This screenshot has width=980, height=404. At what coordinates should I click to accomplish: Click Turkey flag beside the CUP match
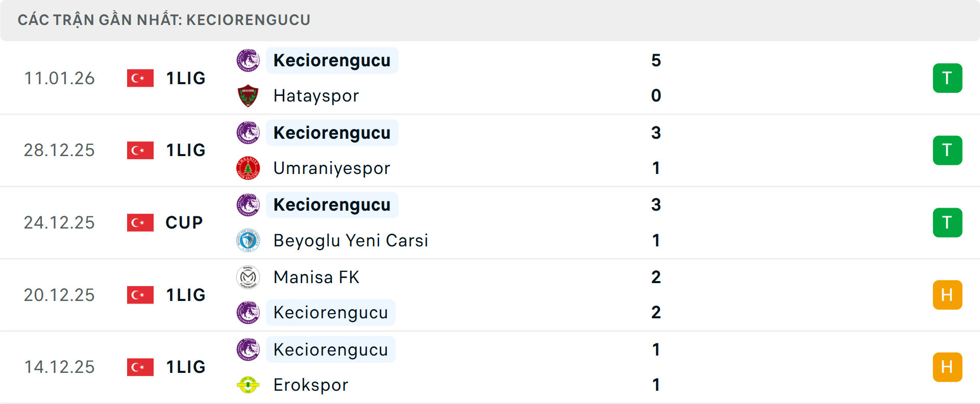(x=140, y=222)
